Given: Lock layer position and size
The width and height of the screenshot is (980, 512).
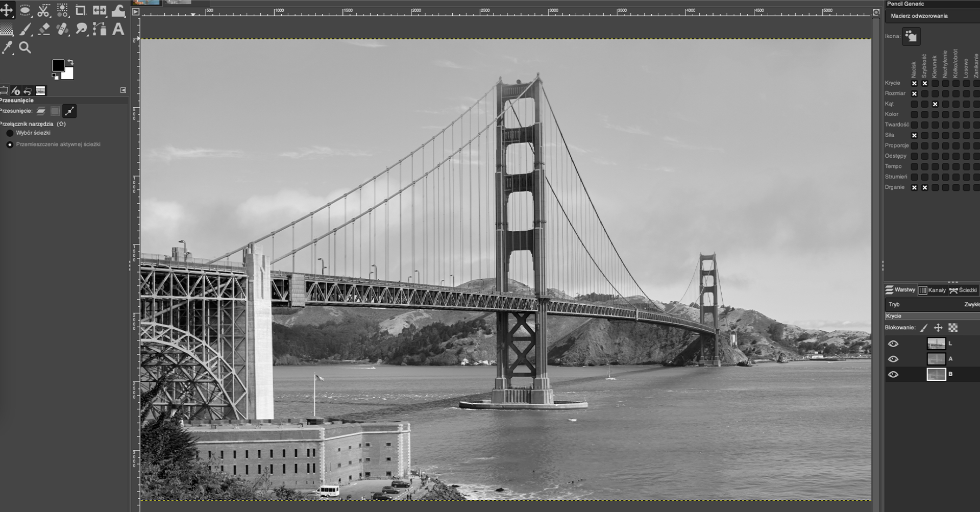Looking at the screenshot, I should pos(938,328).
